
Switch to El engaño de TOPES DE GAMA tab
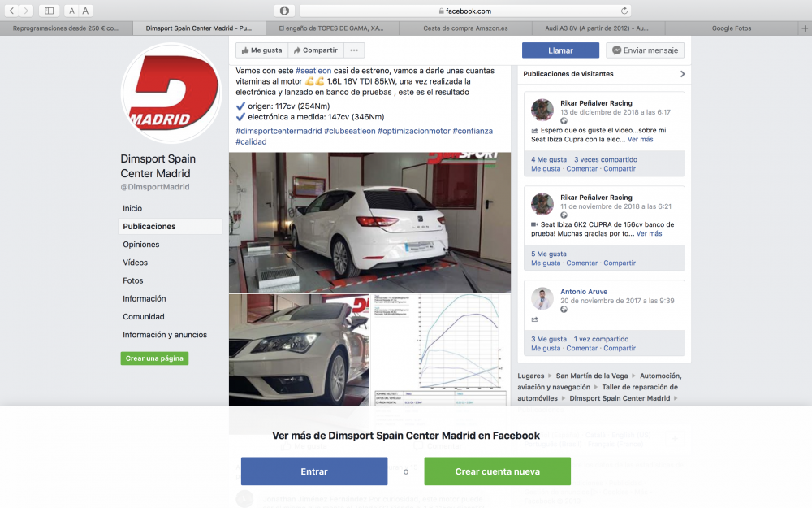pyautogui.click(x=331, y=28)
